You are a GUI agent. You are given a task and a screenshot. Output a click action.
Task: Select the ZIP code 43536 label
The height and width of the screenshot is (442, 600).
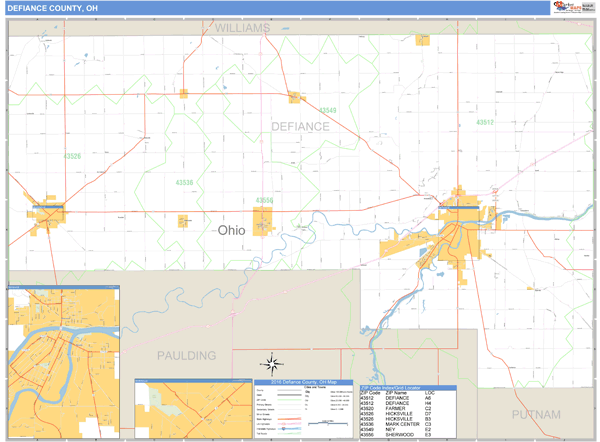point(184,183)
